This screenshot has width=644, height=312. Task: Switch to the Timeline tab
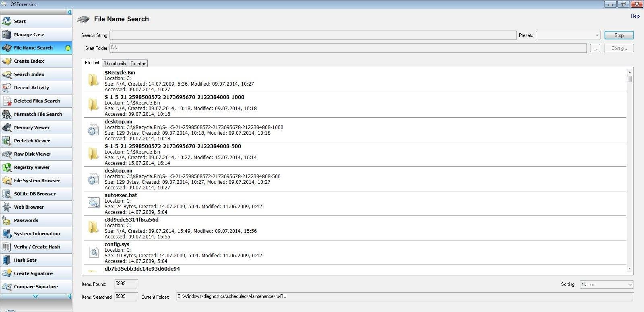[138, 64]
